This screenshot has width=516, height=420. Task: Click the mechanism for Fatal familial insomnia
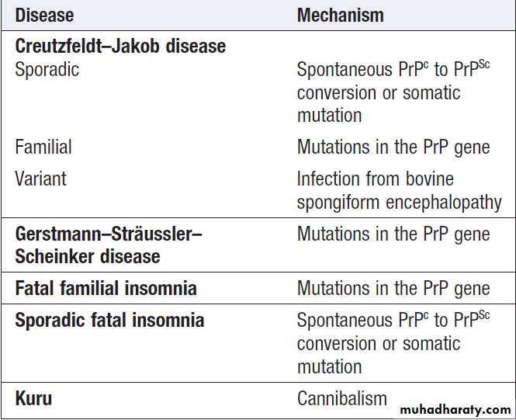click(393, 289)
